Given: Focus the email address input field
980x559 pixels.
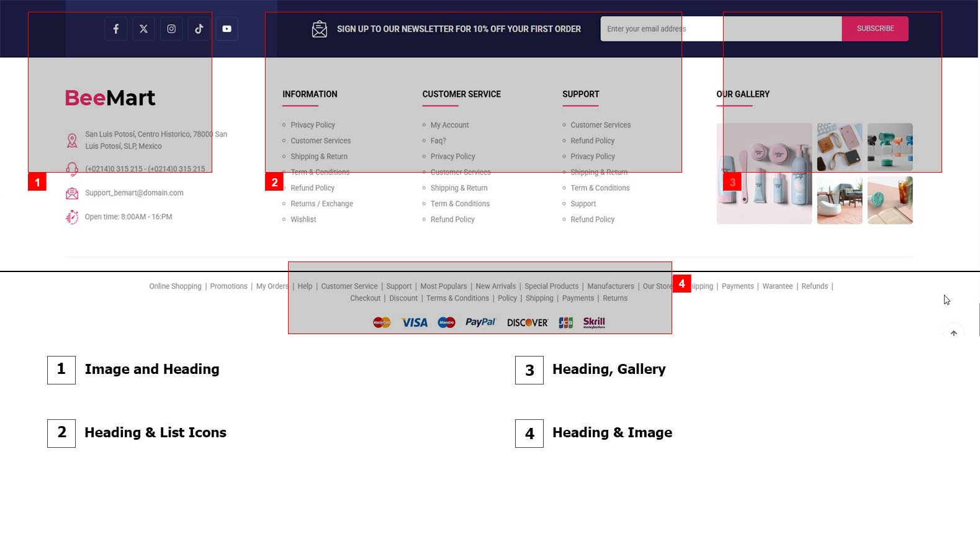Looking at the screenshot, I should coord(720,29).
